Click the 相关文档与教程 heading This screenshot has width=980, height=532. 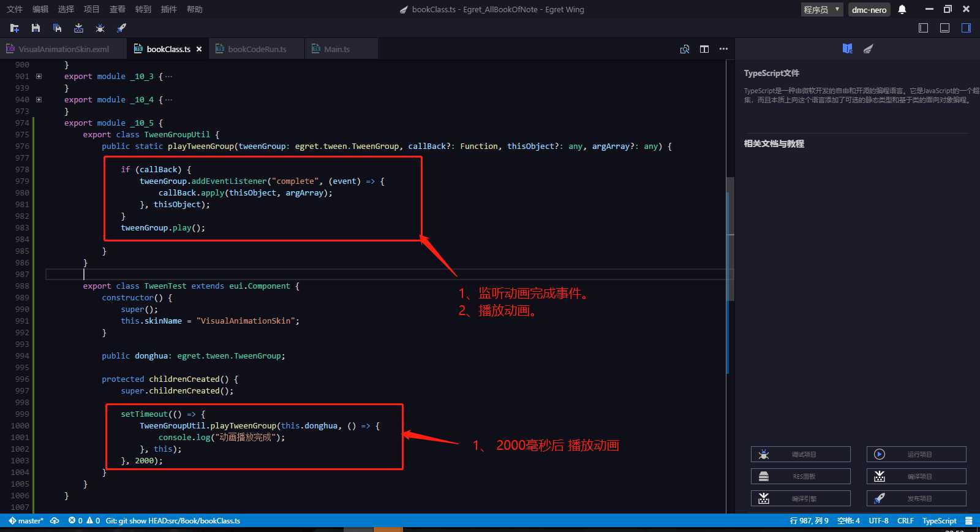774,143
